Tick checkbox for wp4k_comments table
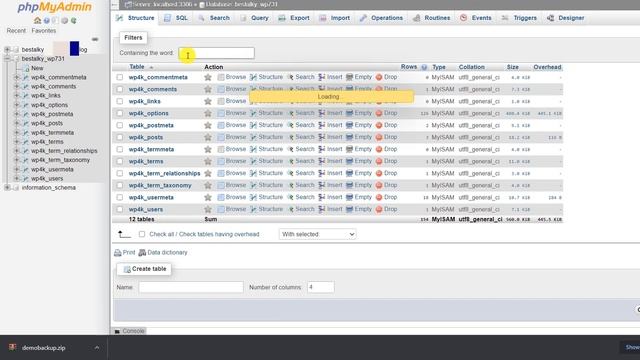 (x=120, y=89)
